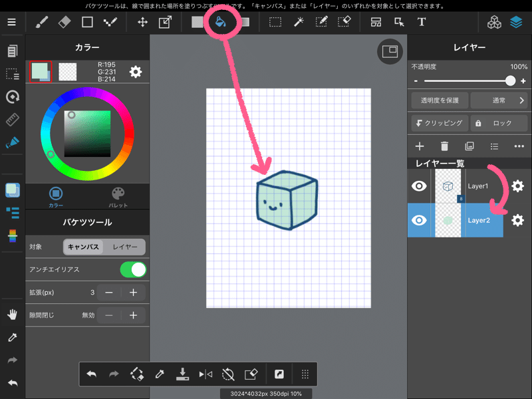The height and width of the screenshot is (399, 532).
Task: Reset canvas rotation icon
Action: pos(228,374)
